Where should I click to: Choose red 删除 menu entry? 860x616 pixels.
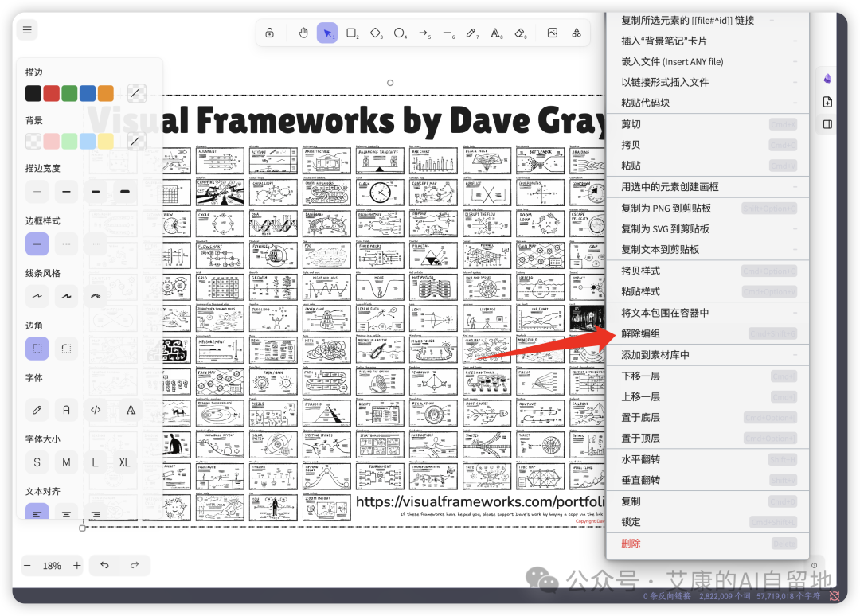coord(708,544)
